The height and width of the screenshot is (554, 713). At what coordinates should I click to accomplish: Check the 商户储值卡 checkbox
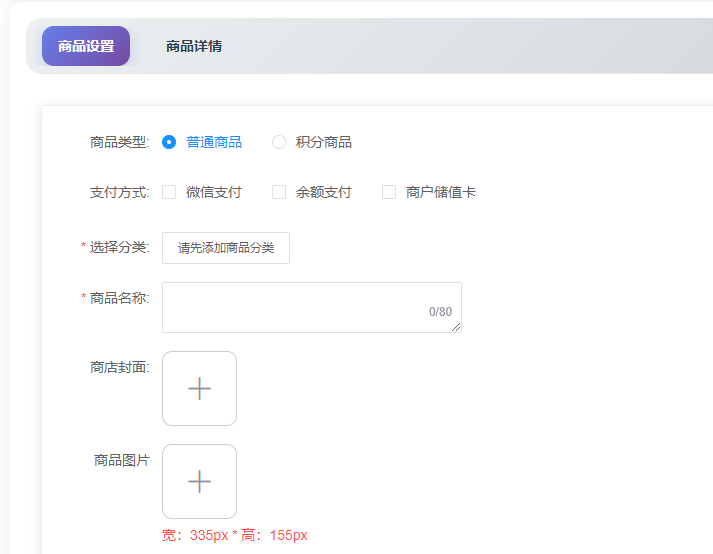389,192
